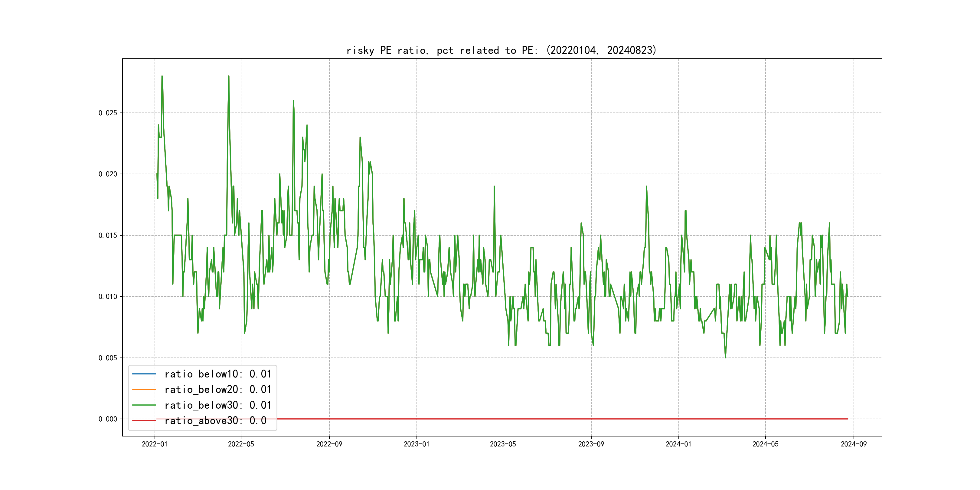Image resolution: width=980 pixels, height=490 pixels.
Task: Click the orange ratio_below20 legend line
Action: (144, 390)
